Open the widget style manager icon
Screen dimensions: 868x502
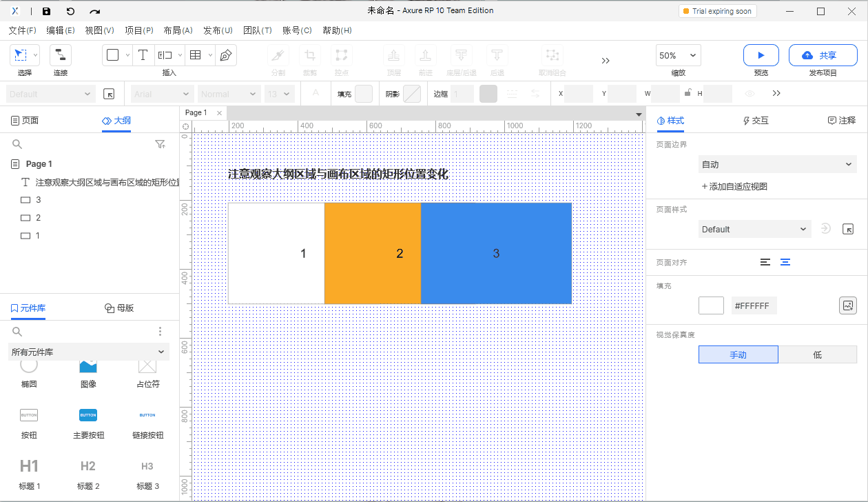click(109, 94)
